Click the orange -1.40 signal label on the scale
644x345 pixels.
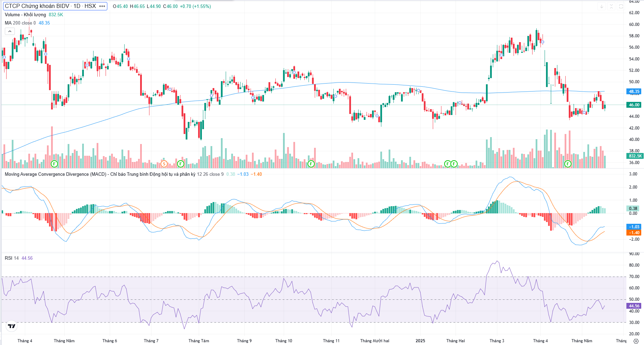click(634, 232)
